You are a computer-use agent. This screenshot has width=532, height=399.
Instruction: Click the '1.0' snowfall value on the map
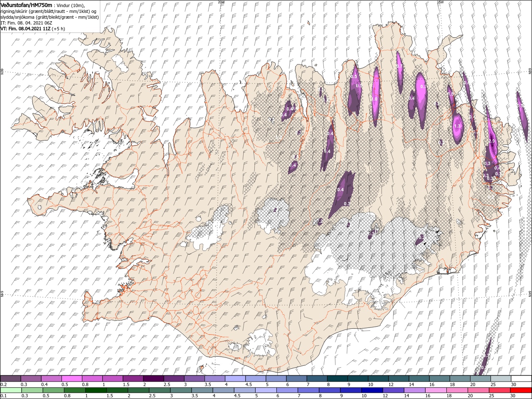[374, 99]
